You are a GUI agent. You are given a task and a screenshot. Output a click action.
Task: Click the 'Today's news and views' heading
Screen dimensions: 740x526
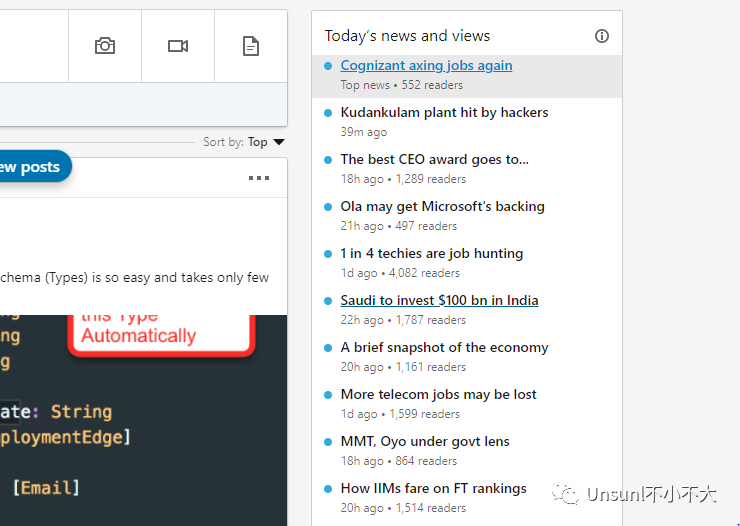coord(407,36)
